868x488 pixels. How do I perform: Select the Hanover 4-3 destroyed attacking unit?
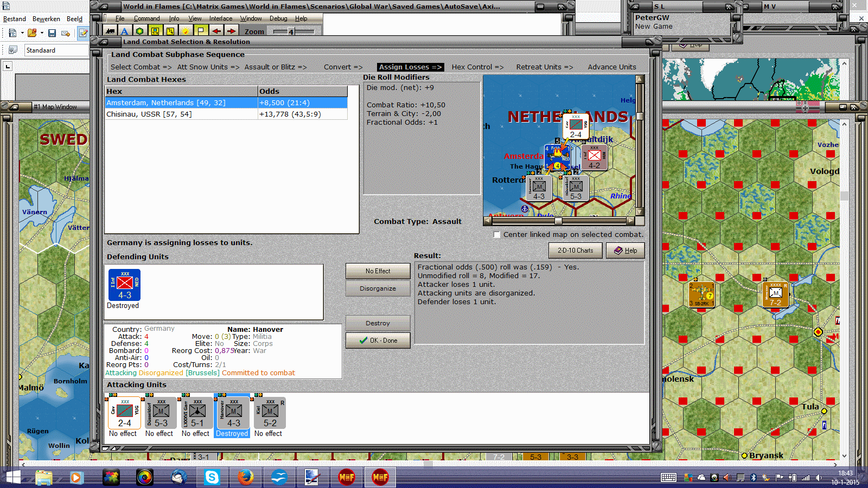click(234, 413)
